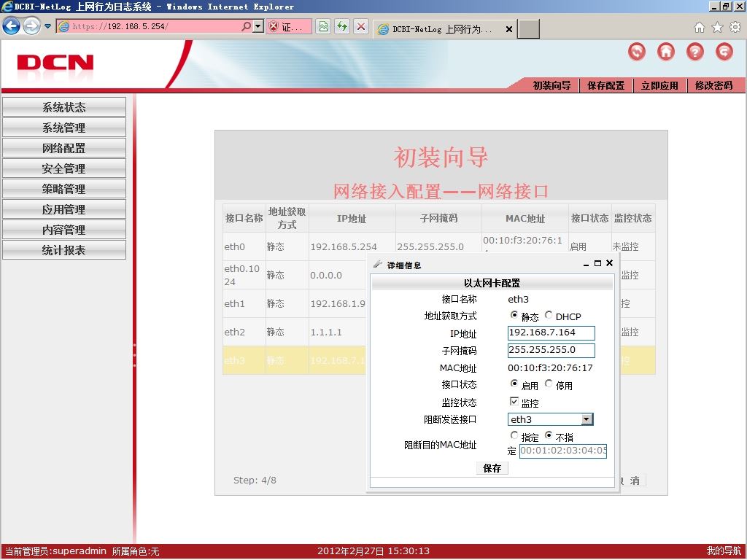
Task: Minimize the 详细信息 dialog
Action: point(586,264)
